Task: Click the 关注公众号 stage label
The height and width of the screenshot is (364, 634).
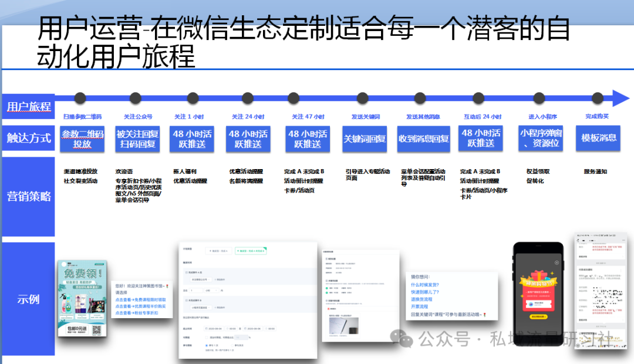Action: (138, 116)
